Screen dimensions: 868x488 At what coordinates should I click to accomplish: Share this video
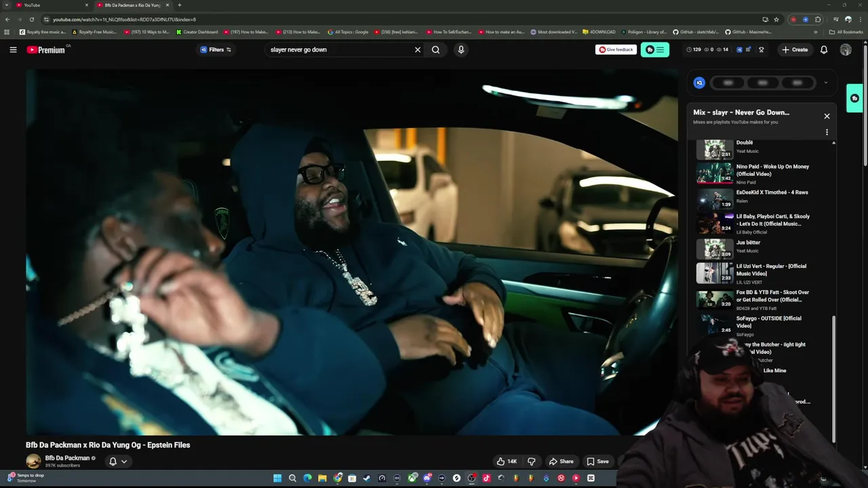561,462
